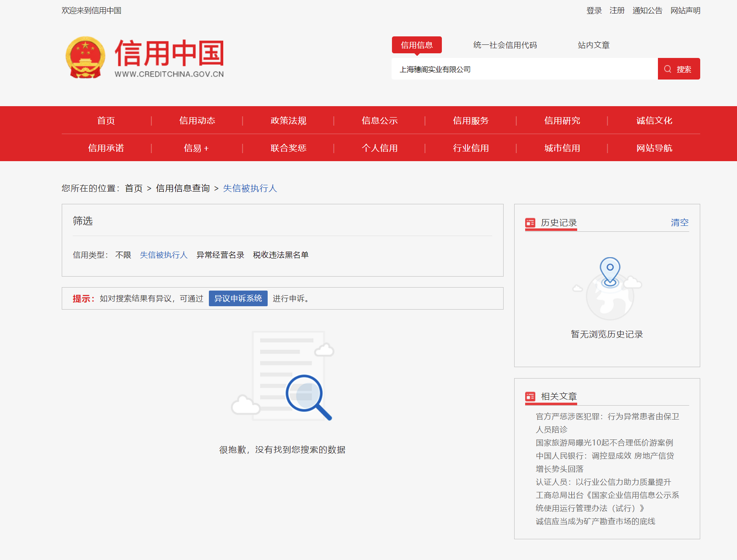Click the 异议申诉系统 button
The height and width of the screenshot is (560, 737).
238,299
